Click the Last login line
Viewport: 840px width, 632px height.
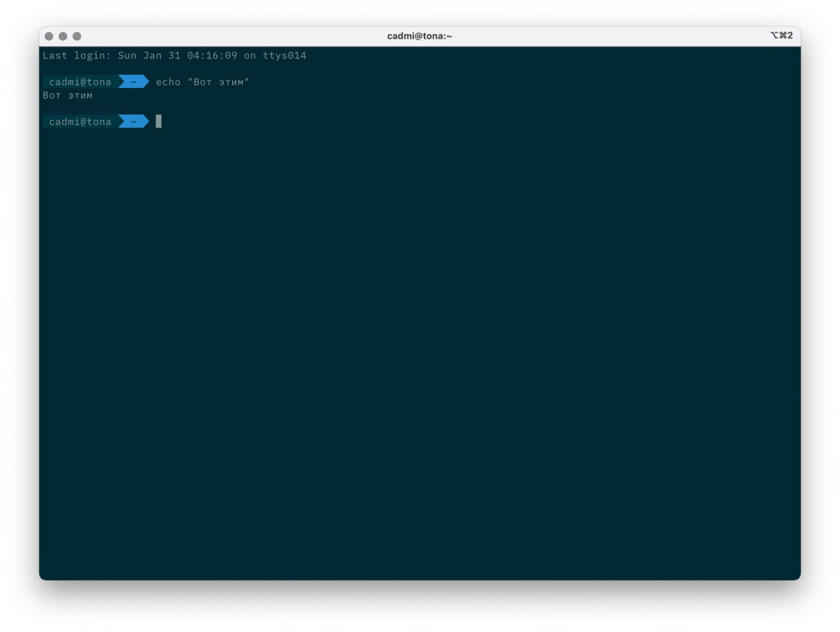[175, 56]
